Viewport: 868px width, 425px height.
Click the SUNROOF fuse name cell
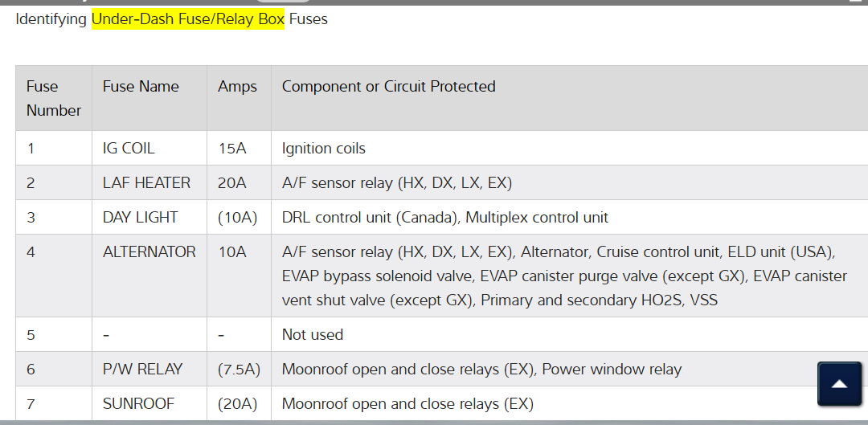pyautogui.click(x=138, y=404)
